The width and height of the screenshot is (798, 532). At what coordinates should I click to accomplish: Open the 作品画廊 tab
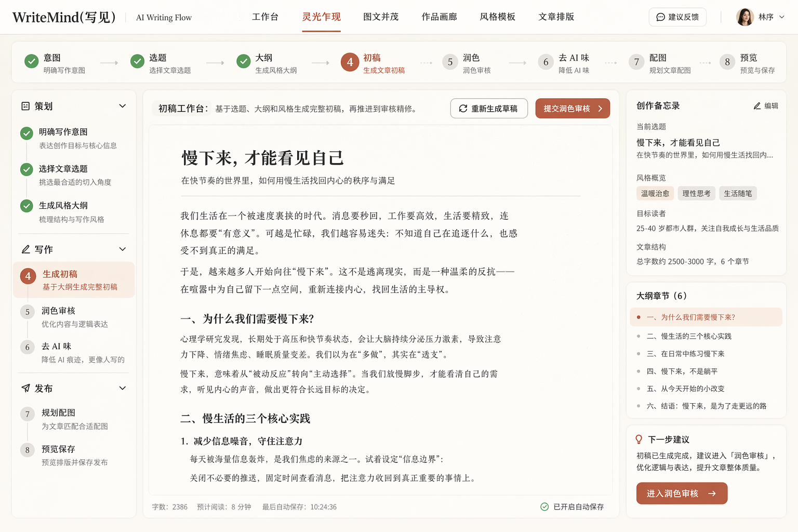[x=439, y=17]
